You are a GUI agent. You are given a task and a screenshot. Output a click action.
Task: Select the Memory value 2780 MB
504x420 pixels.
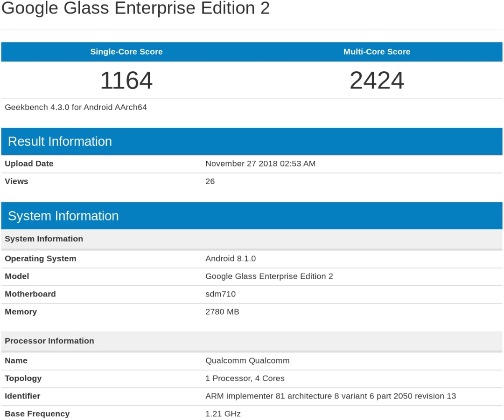[x=222, y=312]
